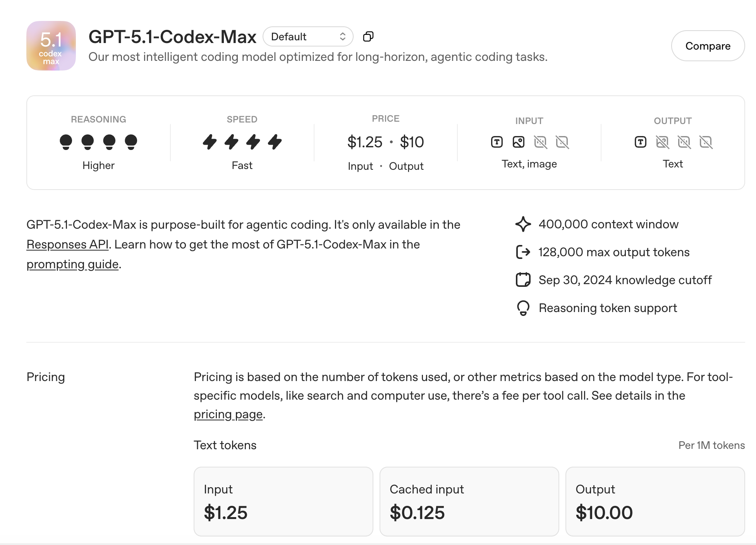Open the prompting guide link

(72, 264)
